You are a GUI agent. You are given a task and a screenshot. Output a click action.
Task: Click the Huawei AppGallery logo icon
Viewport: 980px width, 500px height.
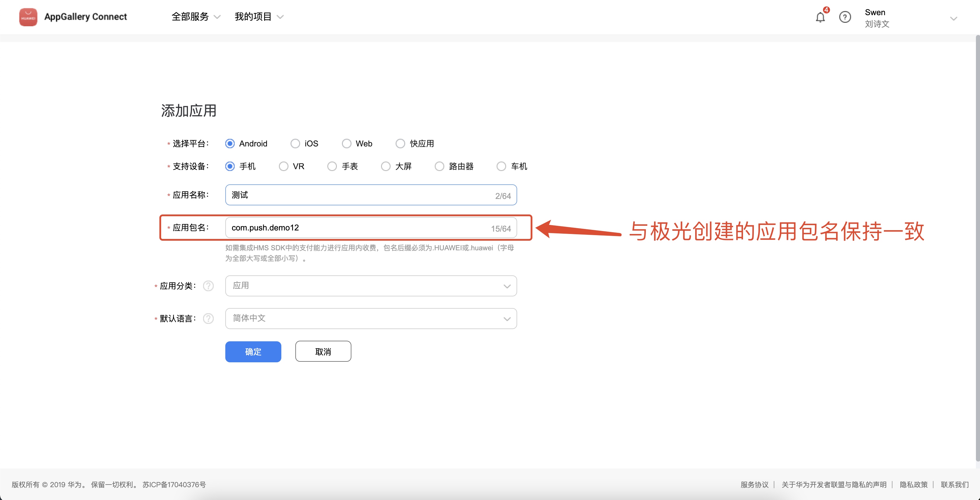click(x=28, y=17)
